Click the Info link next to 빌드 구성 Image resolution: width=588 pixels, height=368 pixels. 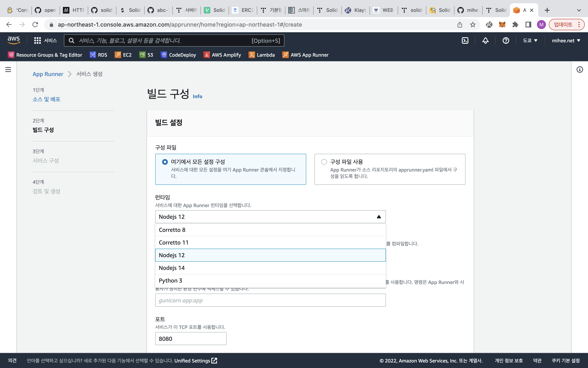click(197, 96)
